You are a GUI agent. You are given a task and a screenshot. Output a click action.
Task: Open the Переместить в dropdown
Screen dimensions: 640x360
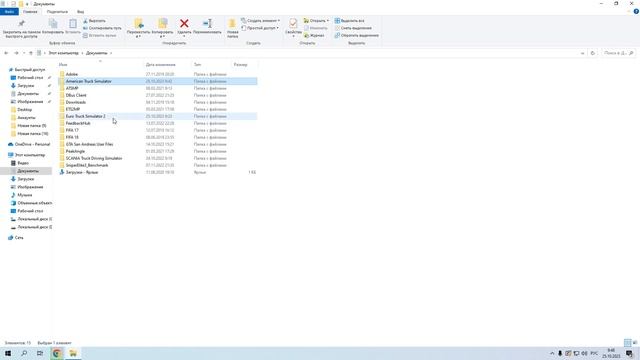coord(138,36)
